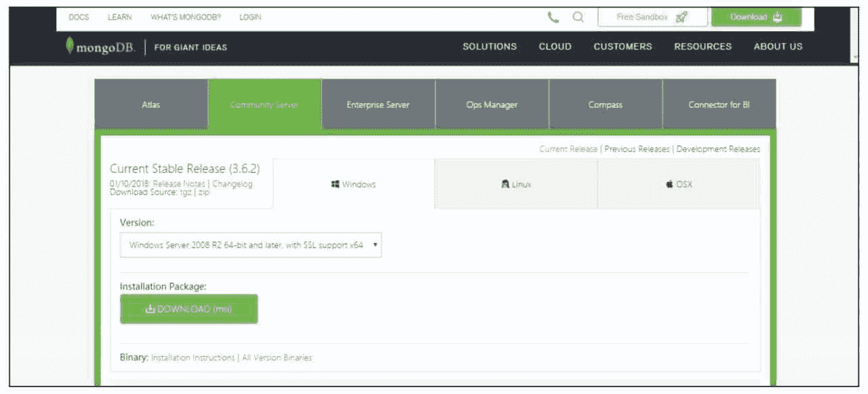This screenshot has width=868, height=394.
Task: Click the LOGIN link in top bar
Action: 250,17
